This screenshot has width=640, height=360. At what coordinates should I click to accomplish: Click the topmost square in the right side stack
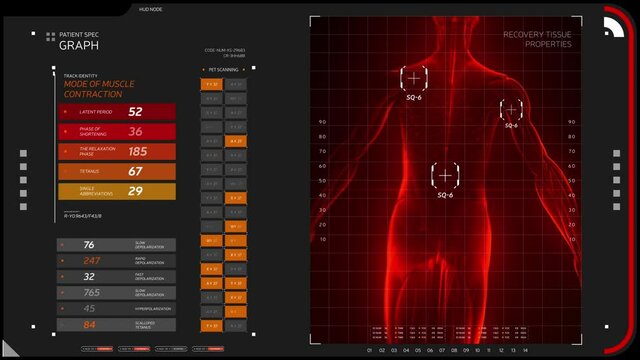[x=617, y=153]
